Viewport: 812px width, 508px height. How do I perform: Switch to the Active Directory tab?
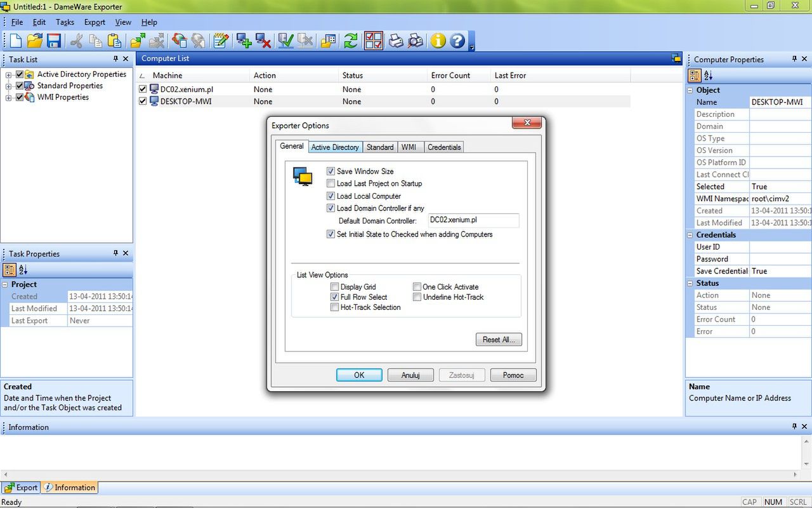(x=335, y=147)
